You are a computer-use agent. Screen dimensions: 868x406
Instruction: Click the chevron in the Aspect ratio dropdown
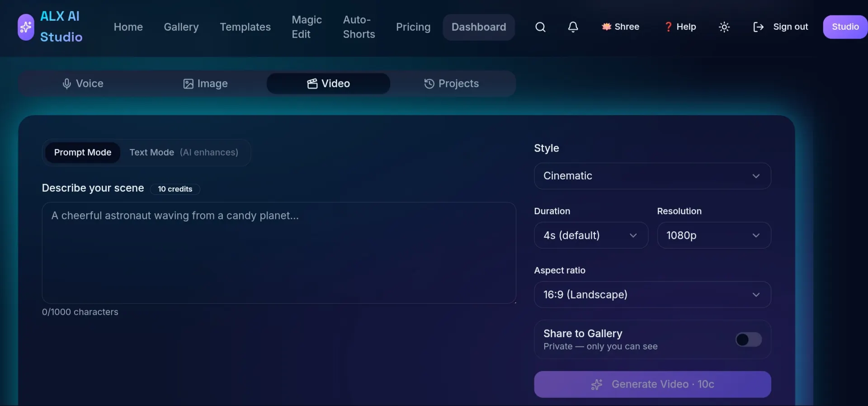756,295
